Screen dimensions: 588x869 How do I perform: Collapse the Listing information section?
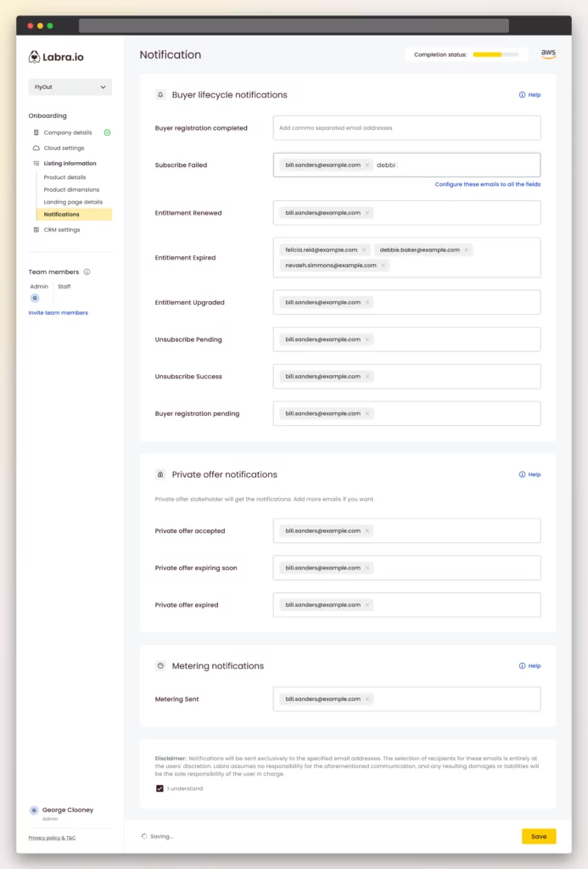[x=70, y=164]
